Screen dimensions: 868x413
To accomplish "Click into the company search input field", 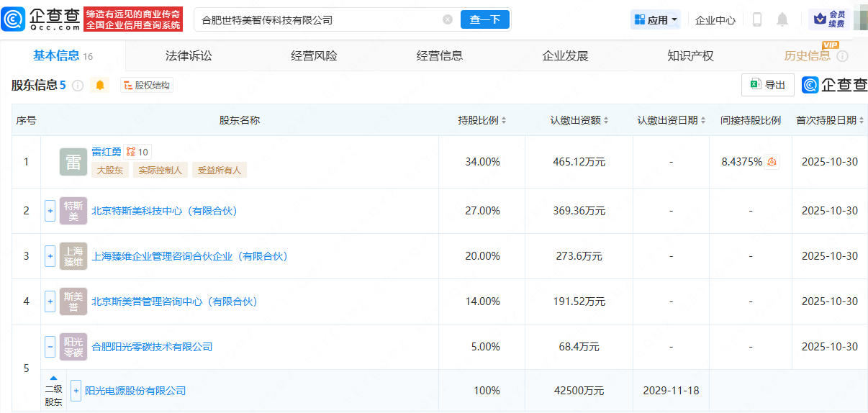I will pyautogui.click(x=317, y=19).
